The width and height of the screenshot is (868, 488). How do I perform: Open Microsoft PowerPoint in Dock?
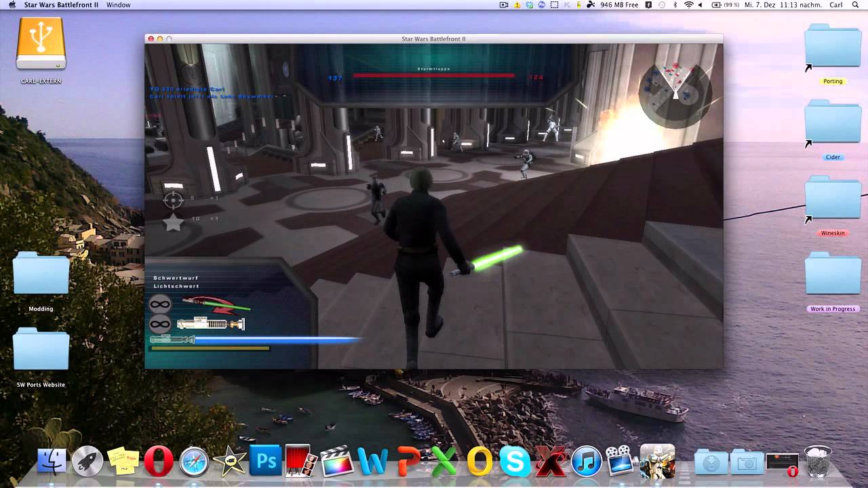[408, 462]
